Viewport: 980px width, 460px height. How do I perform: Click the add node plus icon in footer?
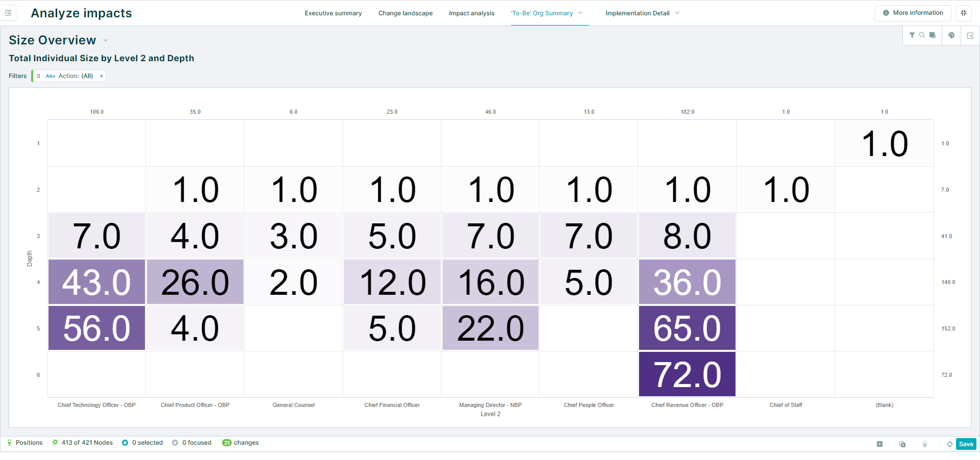[879, 444]
